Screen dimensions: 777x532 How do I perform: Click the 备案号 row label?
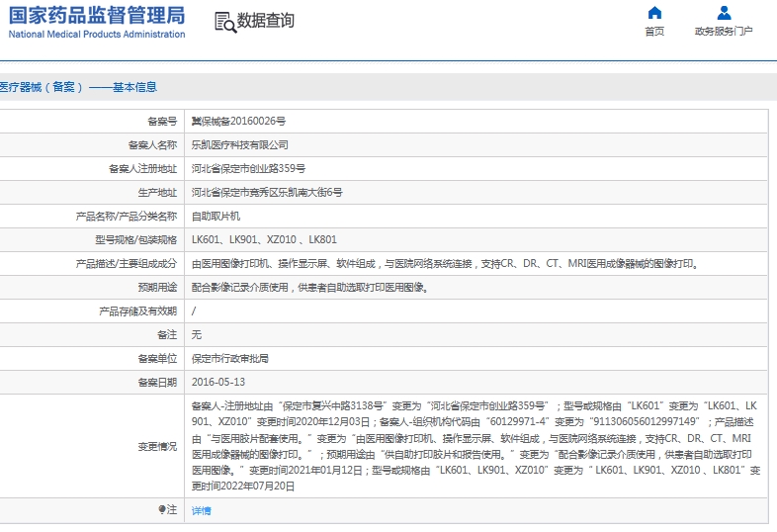point(162,121)
